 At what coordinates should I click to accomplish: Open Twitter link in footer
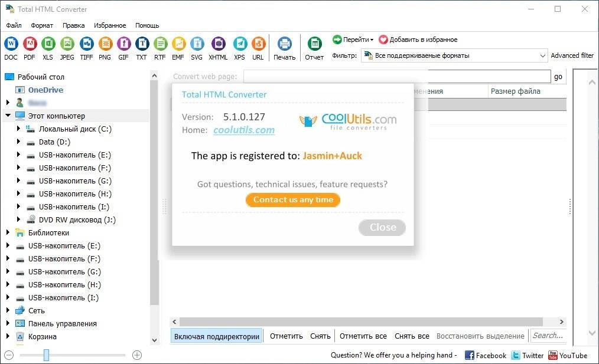pyautogui.click(x=527, y=355)
